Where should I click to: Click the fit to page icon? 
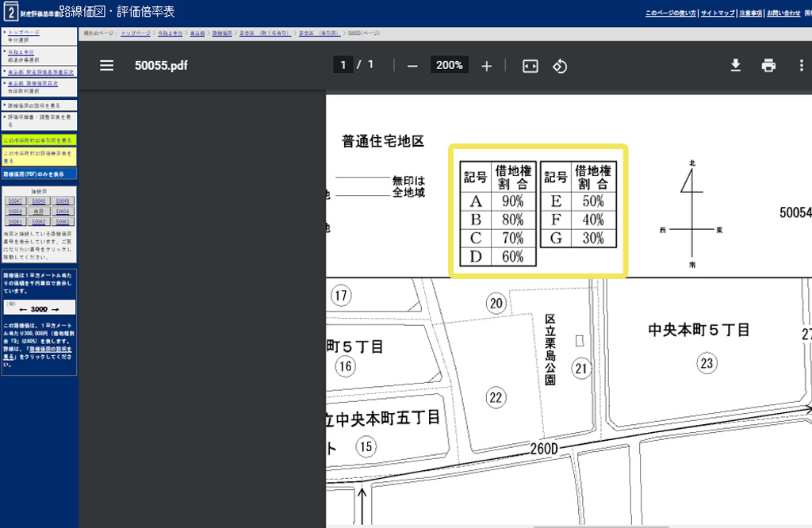pyautogui.click(x=530, y=66)
